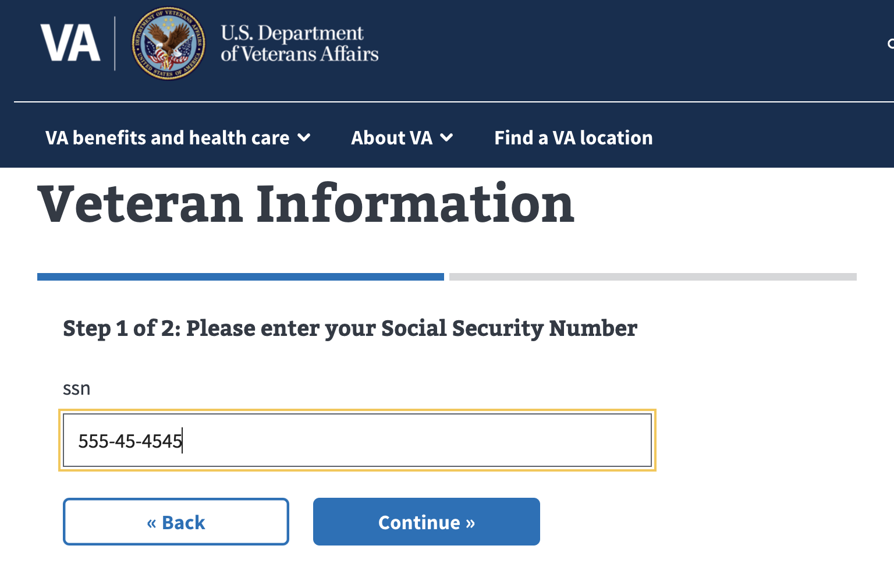Click the Veteran Information page heading

(305, 203)
